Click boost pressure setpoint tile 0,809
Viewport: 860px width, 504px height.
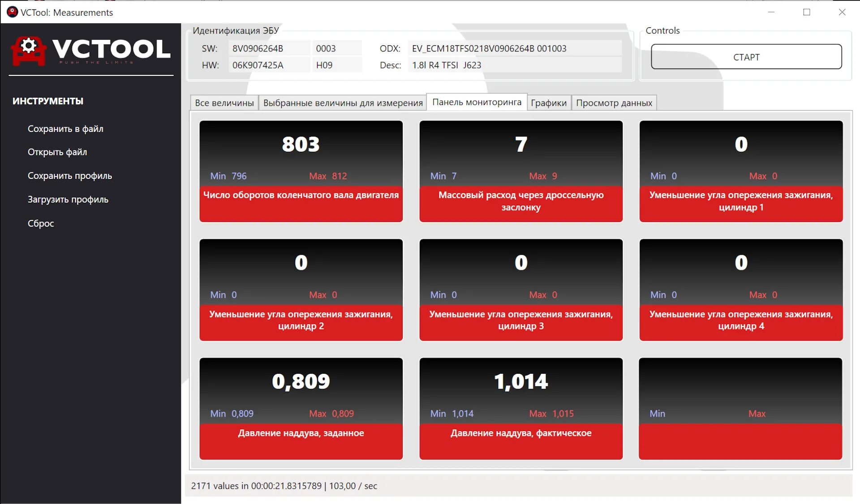301,408
